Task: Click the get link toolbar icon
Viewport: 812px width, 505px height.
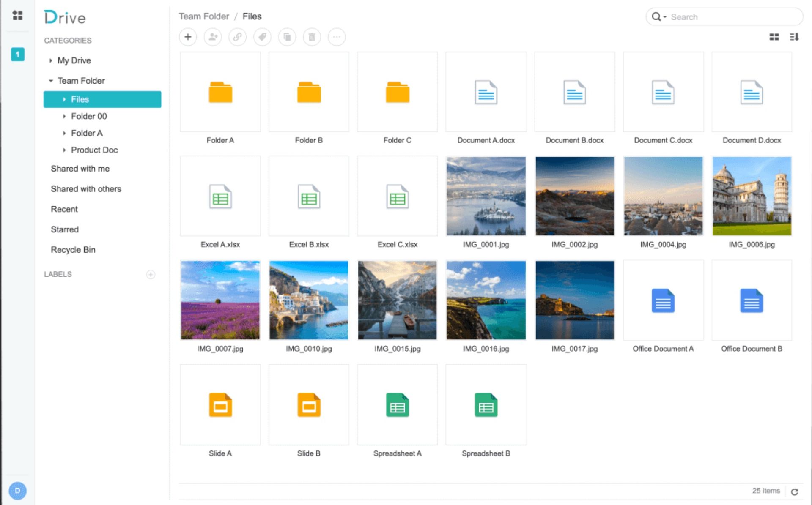Action: tap(237, 37)
